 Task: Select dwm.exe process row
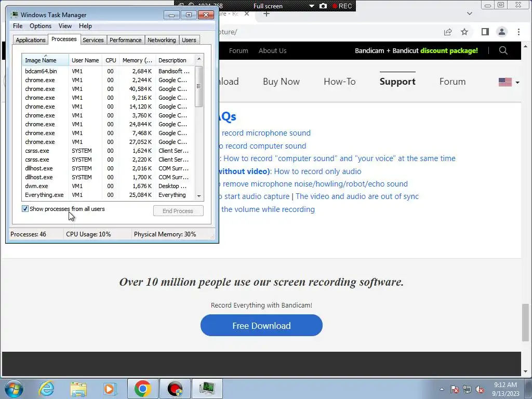pyautogui.click(x=109, y=186)
